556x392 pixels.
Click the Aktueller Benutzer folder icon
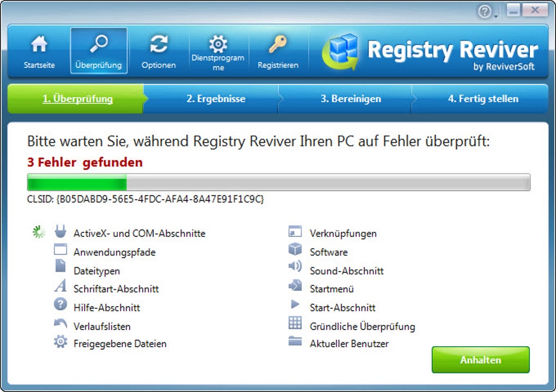tap(295, 341)
